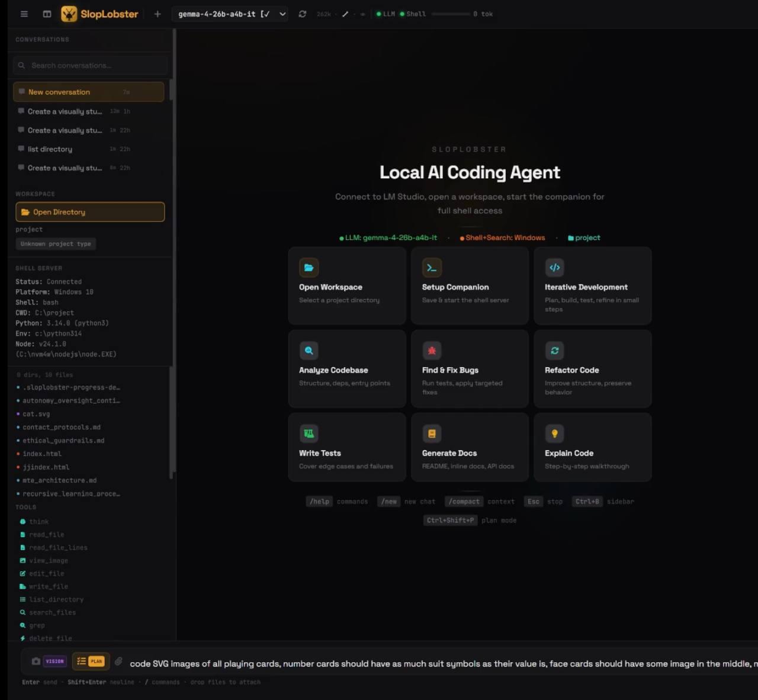
Task: Click the 'Structure, deps, entry points' description
Action: coord(345,383)
